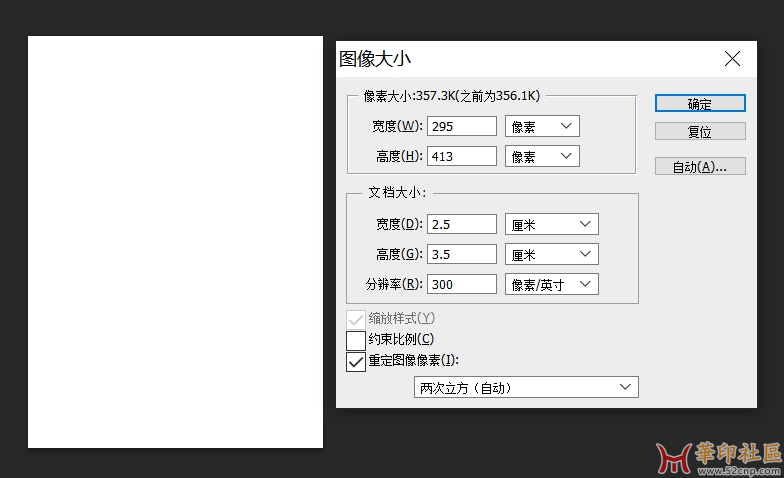The image size is (784, 478).
Task: Click the pixel 高度(H) field showing 413
Action: click(461, 156)
